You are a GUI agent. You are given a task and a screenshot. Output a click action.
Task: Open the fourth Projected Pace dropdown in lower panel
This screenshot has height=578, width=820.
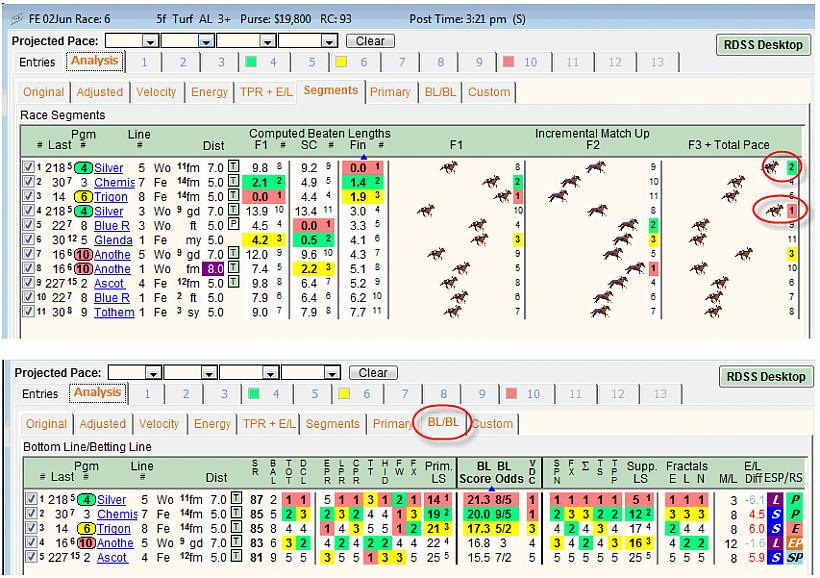click(332, 373)
